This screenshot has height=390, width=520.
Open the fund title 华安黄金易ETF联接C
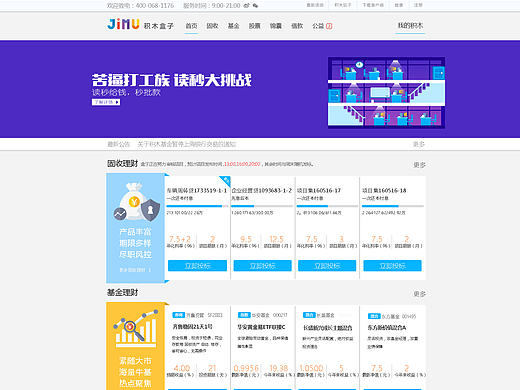(261, 327)
